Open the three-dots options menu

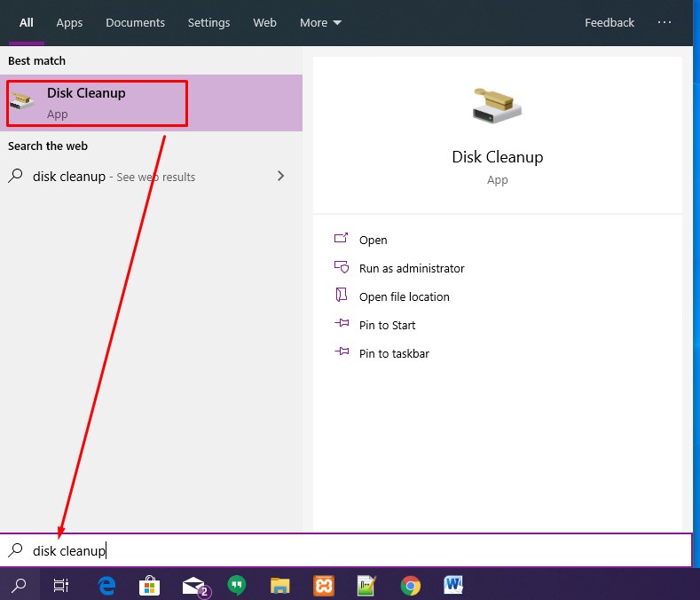click(665, 22)
